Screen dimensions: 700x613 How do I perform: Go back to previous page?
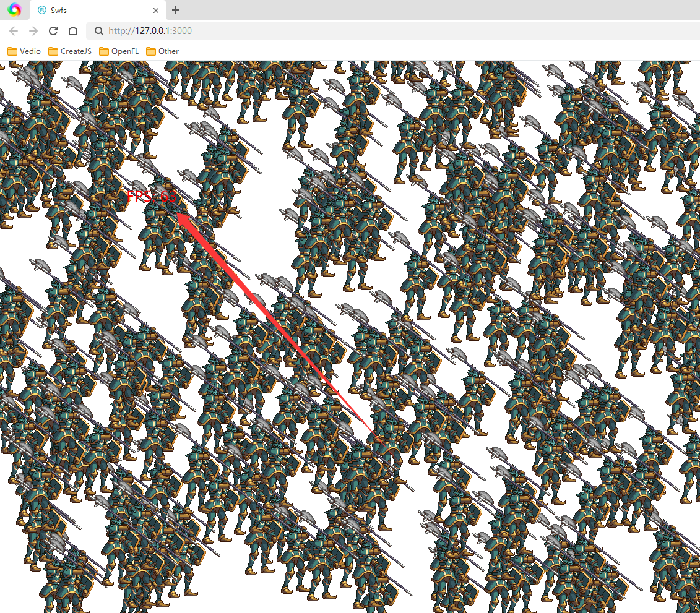pyautogui.click(x=14, y=31)
